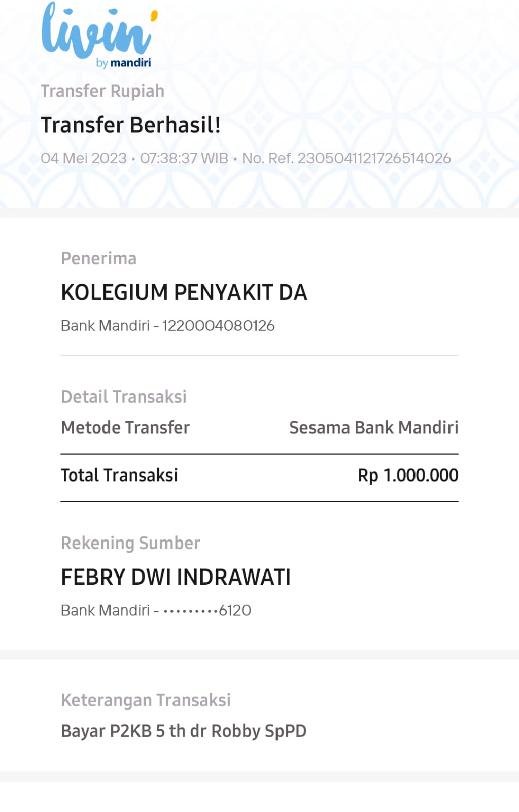Click the 'Transfer Berhasil!' heading
Image resolution: width=519 pixels, height=812 pixels.
130,125
